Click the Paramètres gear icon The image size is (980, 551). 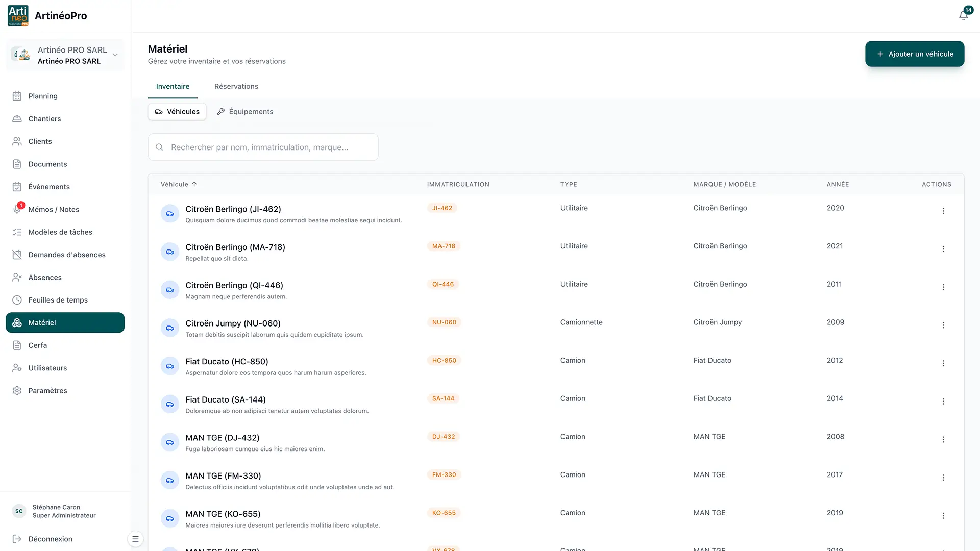17,391
